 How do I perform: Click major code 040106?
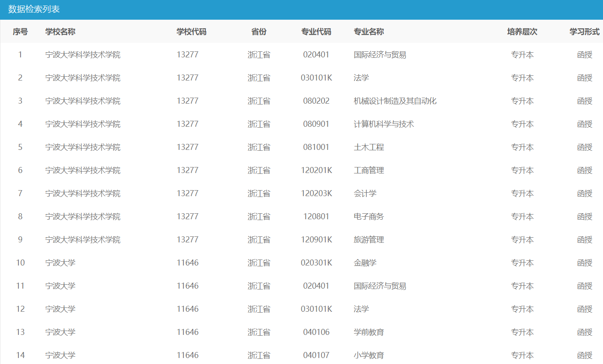pos(316,332)
